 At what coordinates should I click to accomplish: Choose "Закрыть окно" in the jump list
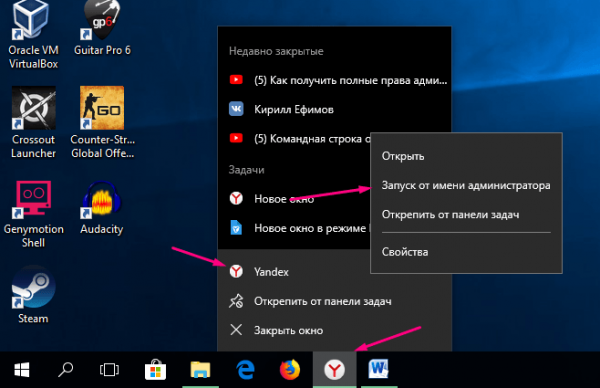334,330
